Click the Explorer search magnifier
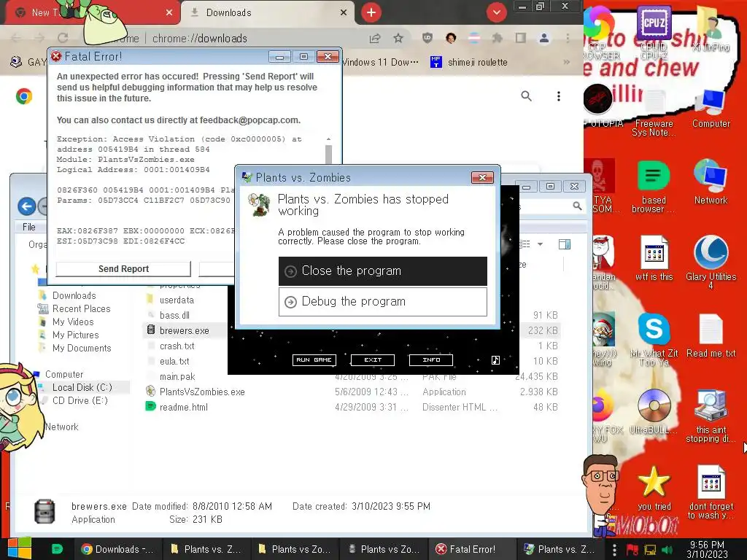Screen dimensions: 747x560 click(x=577, y=206)
